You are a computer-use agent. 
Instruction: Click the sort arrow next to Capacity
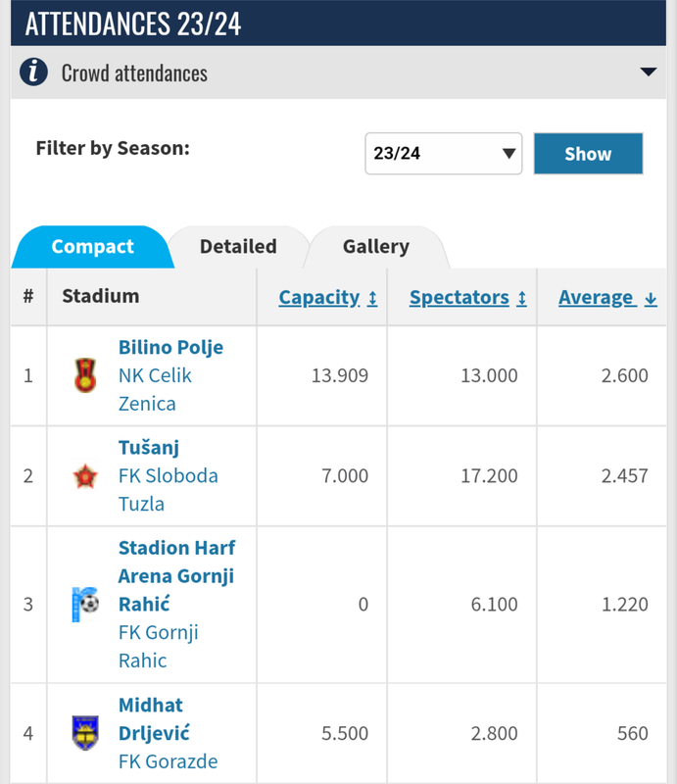tap(372, 299)
